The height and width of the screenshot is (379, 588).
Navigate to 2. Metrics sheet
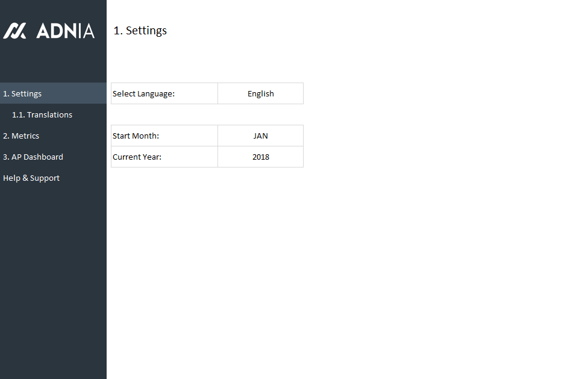coord(21,136)
